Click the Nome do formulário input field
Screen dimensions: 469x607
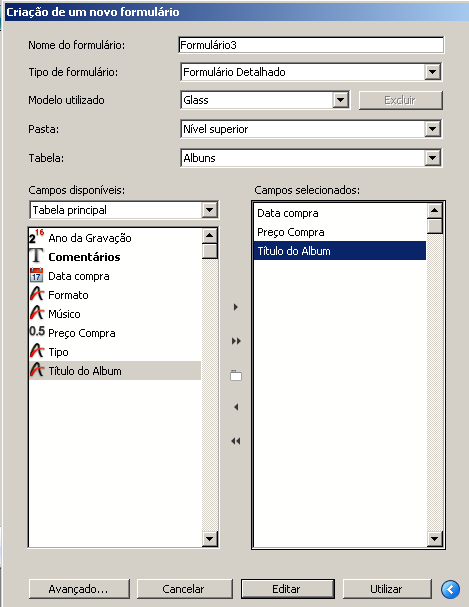(311, 45)
